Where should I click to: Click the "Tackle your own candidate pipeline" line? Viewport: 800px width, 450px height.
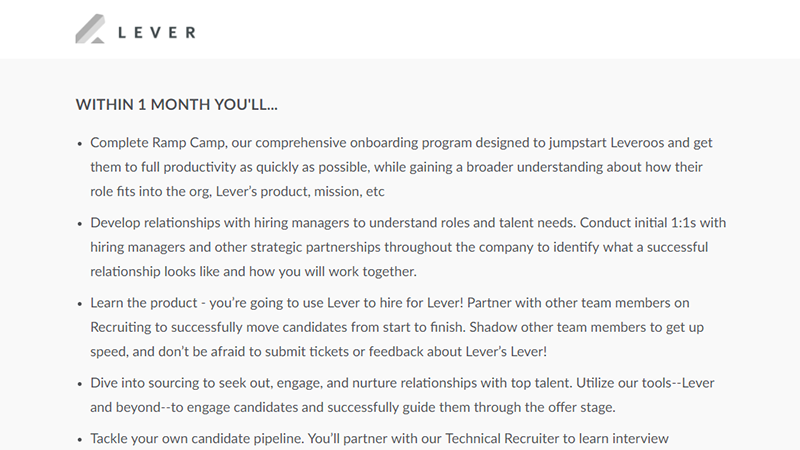click(379, 439)
